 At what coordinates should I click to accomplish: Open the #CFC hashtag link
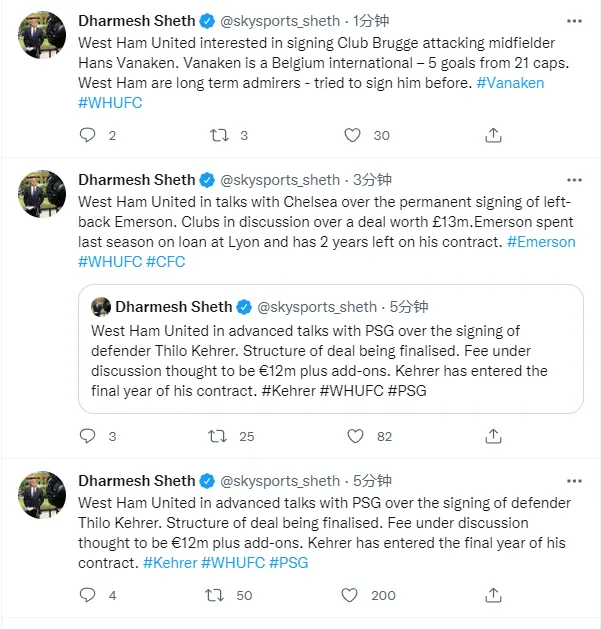tap(165, 262)
